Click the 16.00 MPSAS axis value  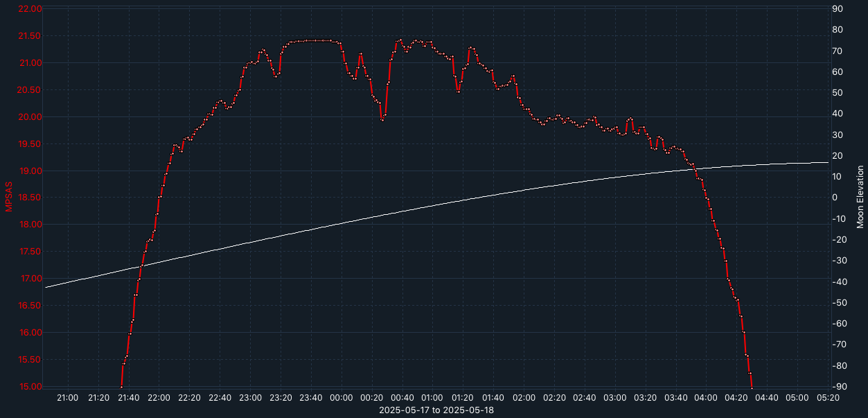coord(30,333)
